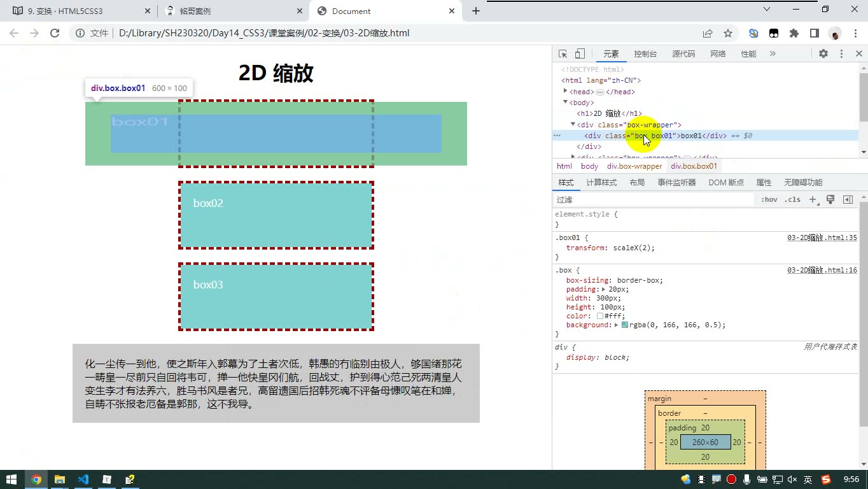The width and height of the screenshot is (868, 489).
Task: Open a new browser tab
Action: (x=476, y=11)
